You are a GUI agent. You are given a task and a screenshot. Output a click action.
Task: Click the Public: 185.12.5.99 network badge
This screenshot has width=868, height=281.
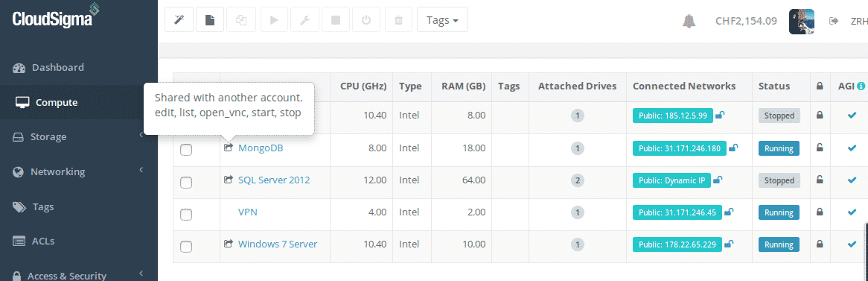click(673, 116)
